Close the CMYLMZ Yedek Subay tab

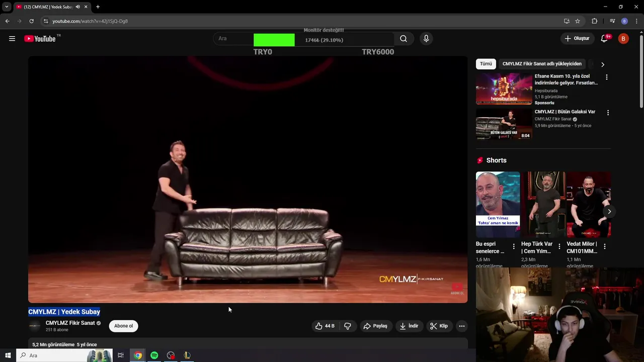86,7
